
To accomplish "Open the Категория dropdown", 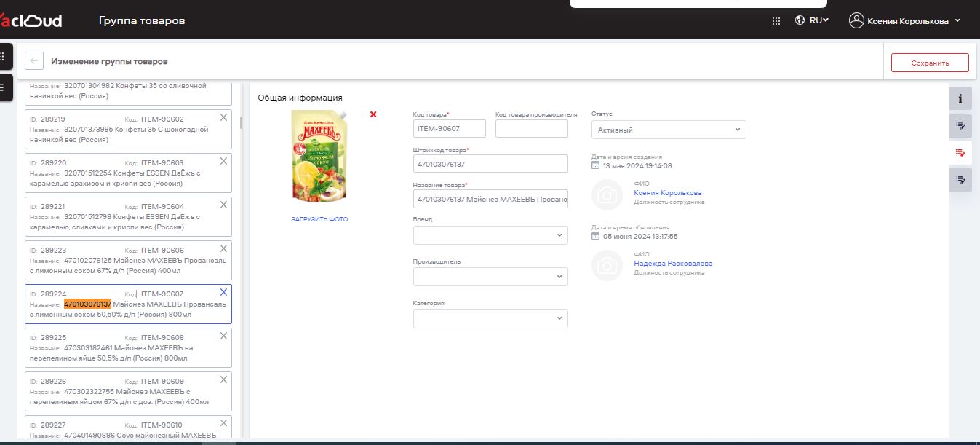I will pyautogui.click(x=490, y=318).
